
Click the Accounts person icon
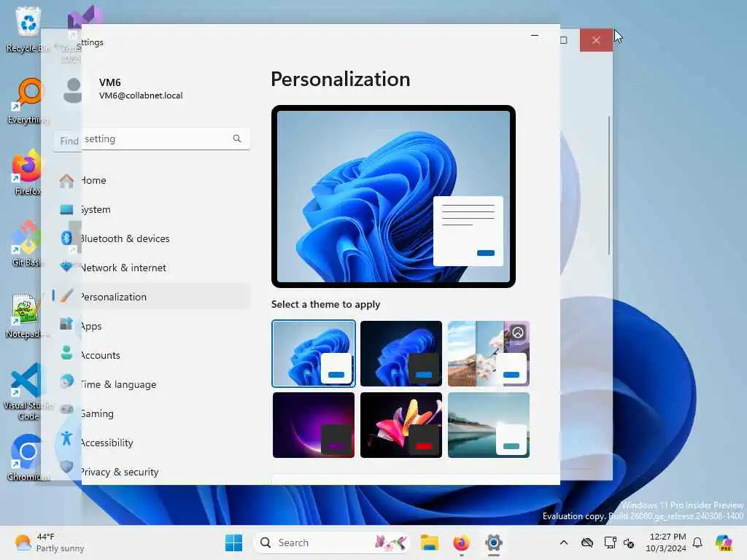66,353
